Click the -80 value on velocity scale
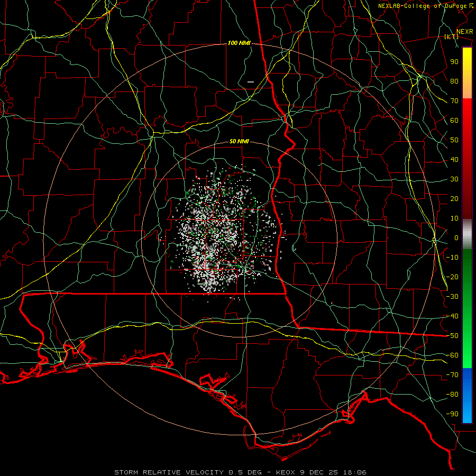Viewport: 476px width, 476px height. tap(452, 395)
